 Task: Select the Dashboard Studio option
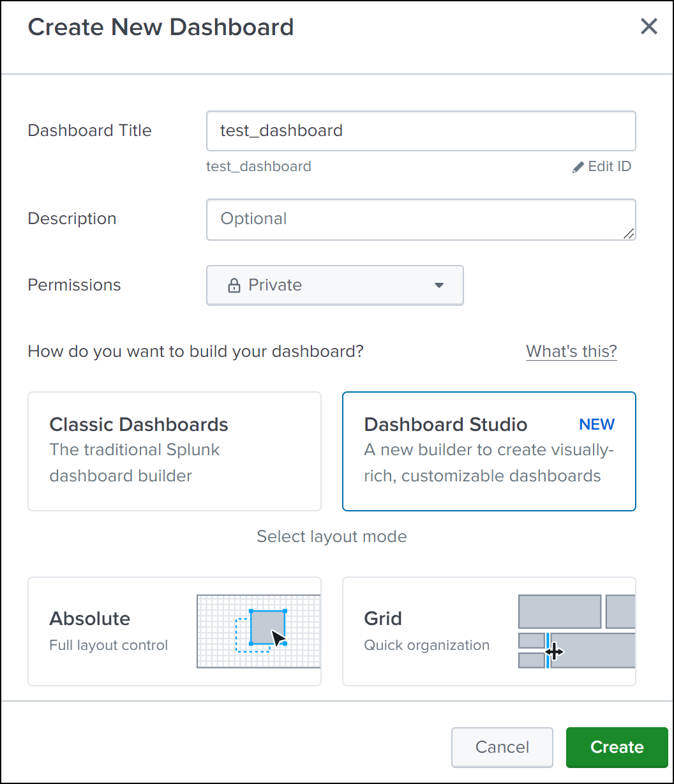click(x=489, y=451)
